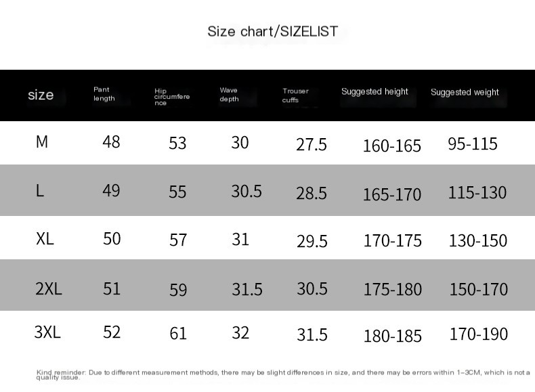This screenshot has height=392, width=535.
Task: Click the 3XL size label
Action: (47, 332)
